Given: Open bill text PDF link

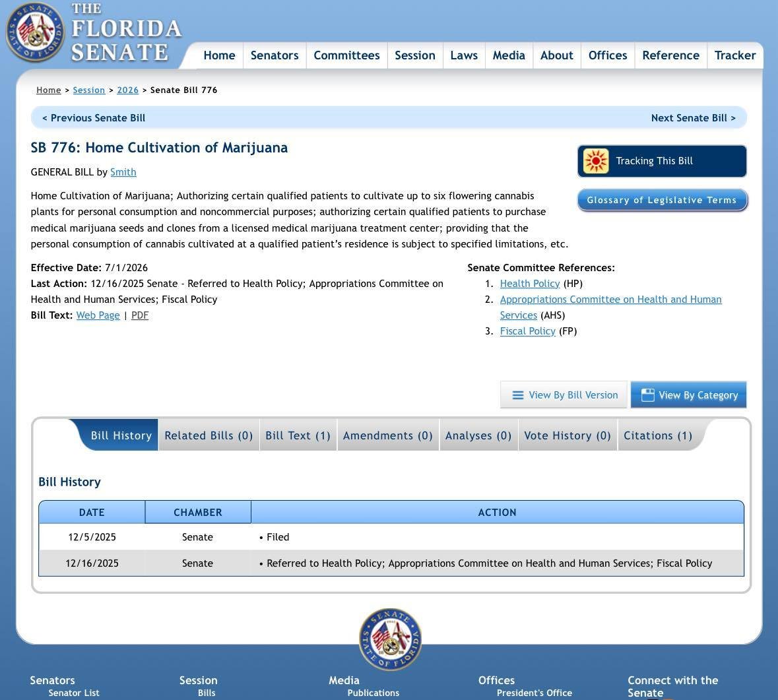Looking at the screenshot, I should coord(140,315).
